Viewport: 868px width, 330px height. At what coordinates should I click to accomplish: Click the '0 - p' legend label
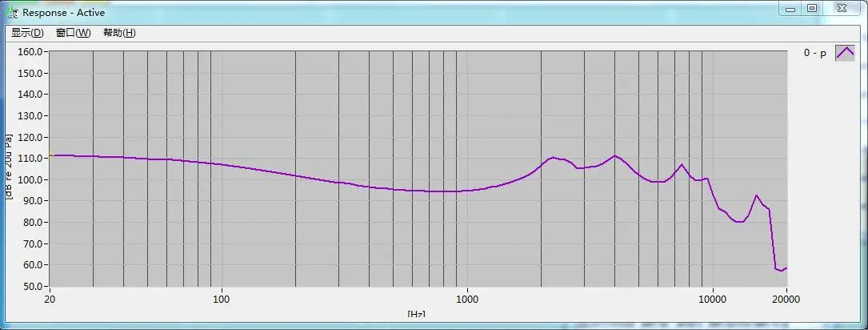(x=815, y=53)
